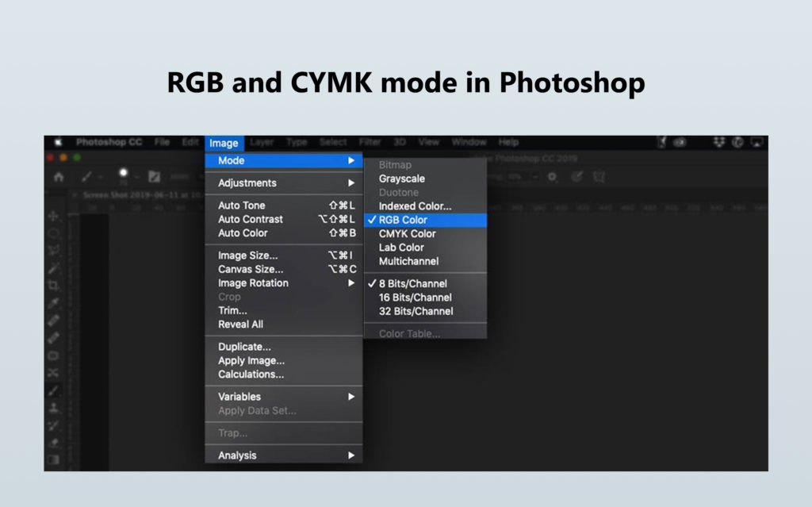Select the Elliptical Marquee tool
Viewport: 812px width, 507px height.
click(53, 233)
